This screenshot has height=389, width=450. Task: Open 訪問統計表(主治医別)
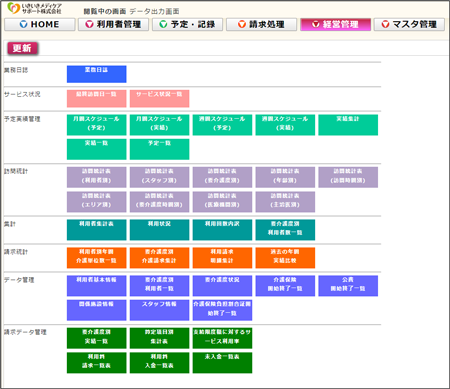tap(285, 202)
